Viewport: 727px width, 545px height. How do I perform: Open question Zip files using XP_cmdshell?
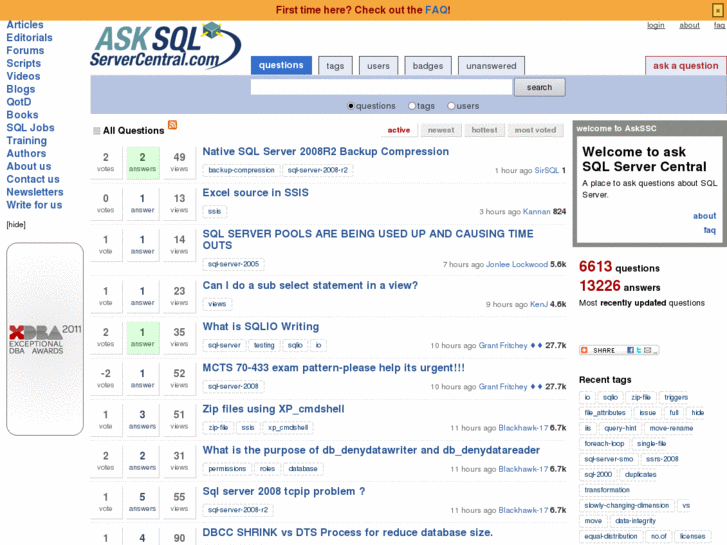tap(274, 409)
